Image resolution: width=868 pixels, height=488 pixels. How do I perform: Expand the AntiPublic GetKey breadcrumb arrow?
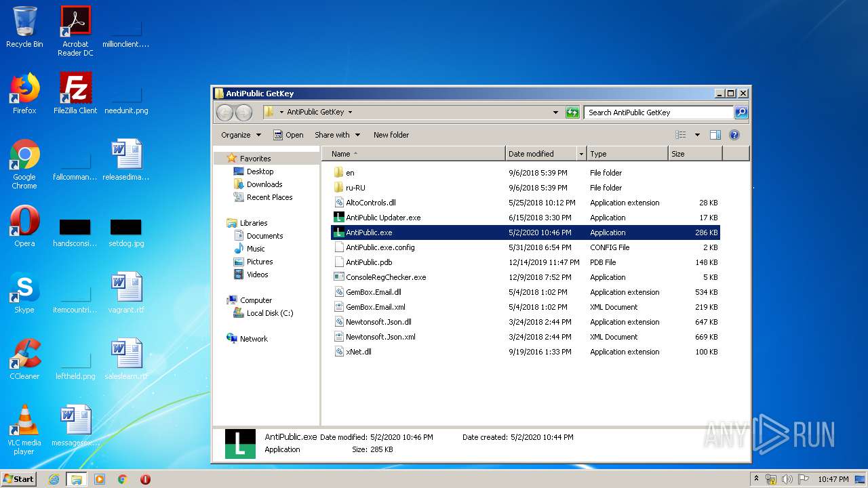(350, 113)
